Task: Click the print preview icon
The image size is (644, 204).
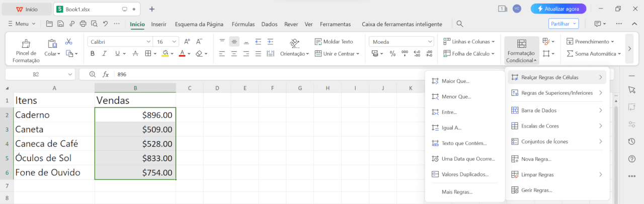Action: (94, 24)
